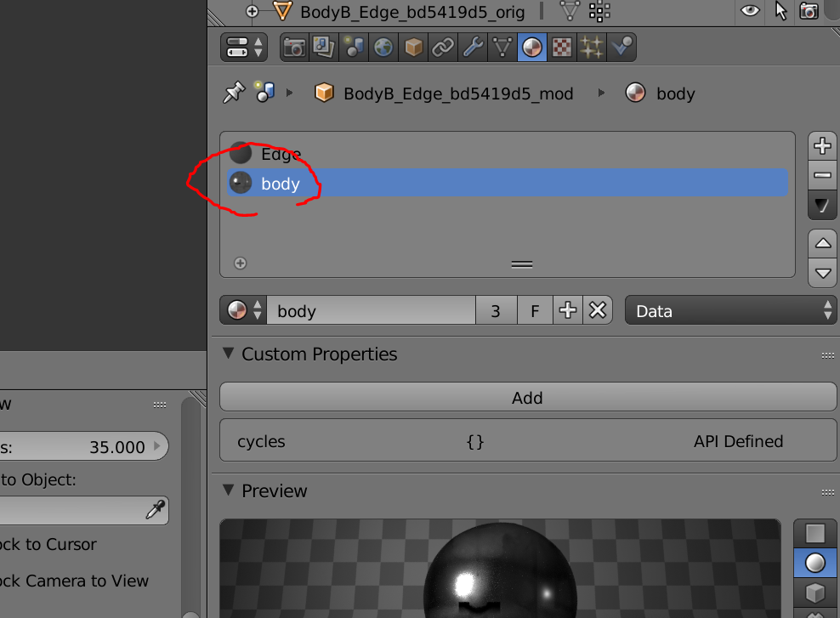Expand the material list filter options
The height and width of the screenshot is (618, 840).
click(241, 264)
